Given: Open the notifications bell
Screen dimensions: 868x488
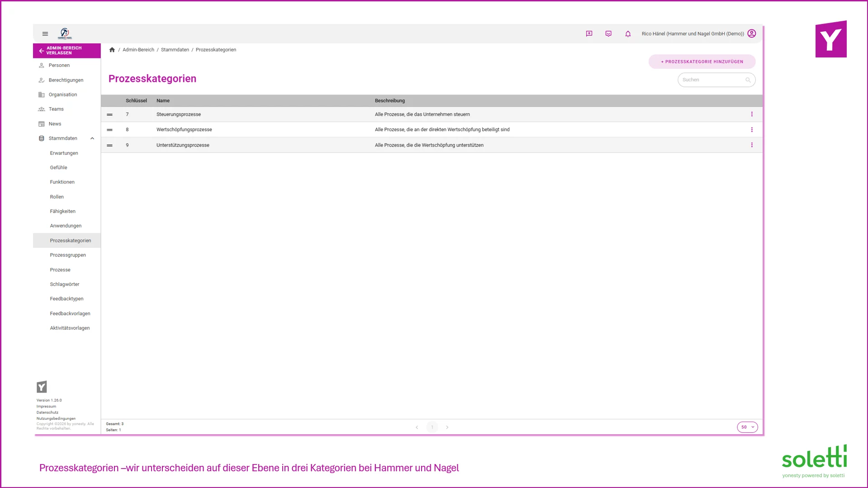Looking at the screenshot, I should point(628,33).
